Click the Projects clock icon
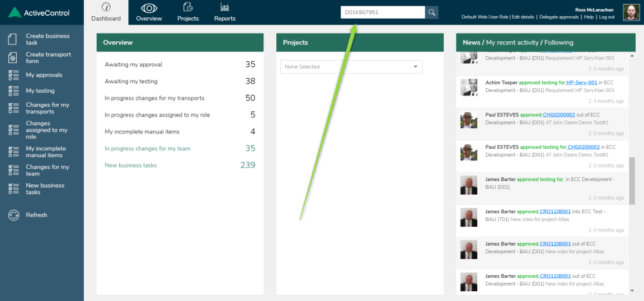The image size is (644, 301). tap(187, 7)
